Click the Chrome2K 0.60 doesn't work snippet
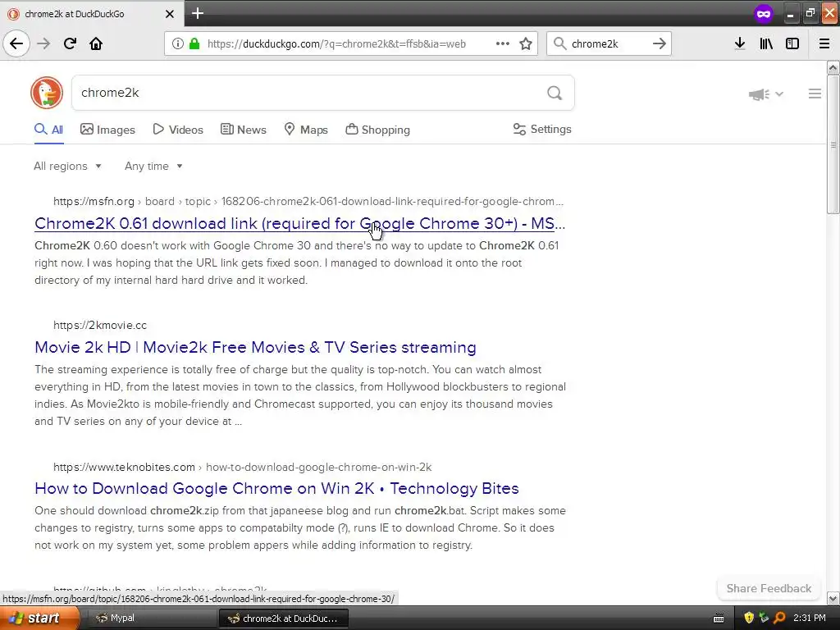Viewport: 840px width, 630px height. [296, 263]
